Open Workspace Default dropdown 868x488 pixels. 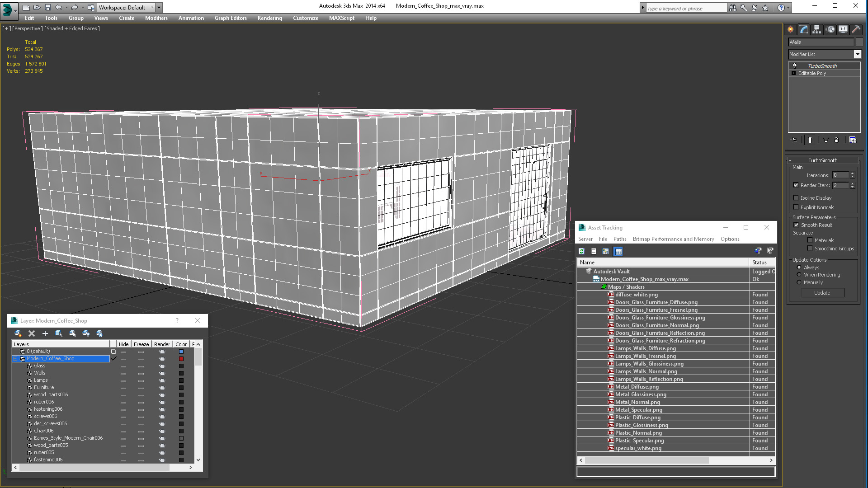click(152, 7)
